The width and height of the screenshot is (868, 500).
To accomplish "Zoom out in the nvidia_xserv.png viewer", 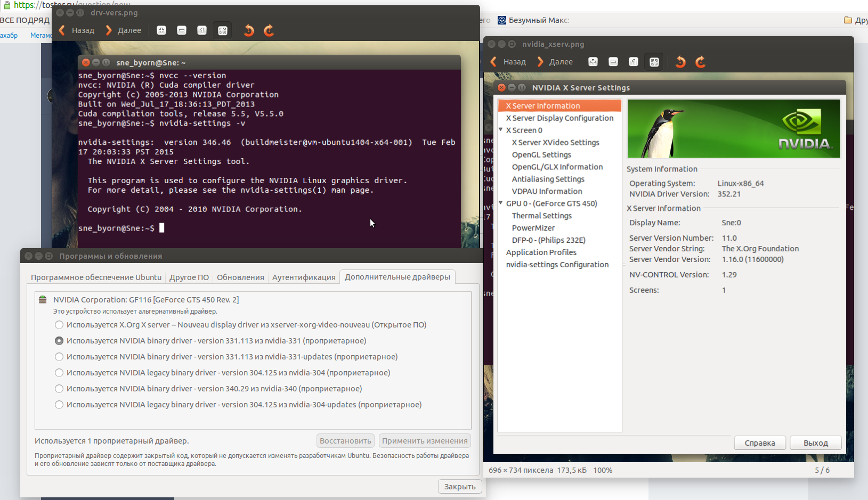I will pyautogui.click(x=613, y=62).
